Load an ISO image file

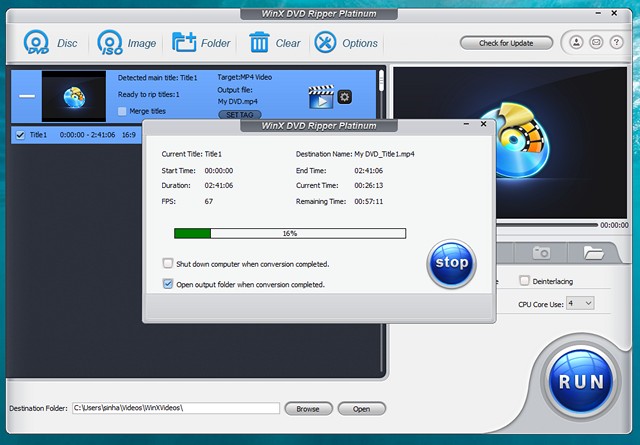pos(126,42)
